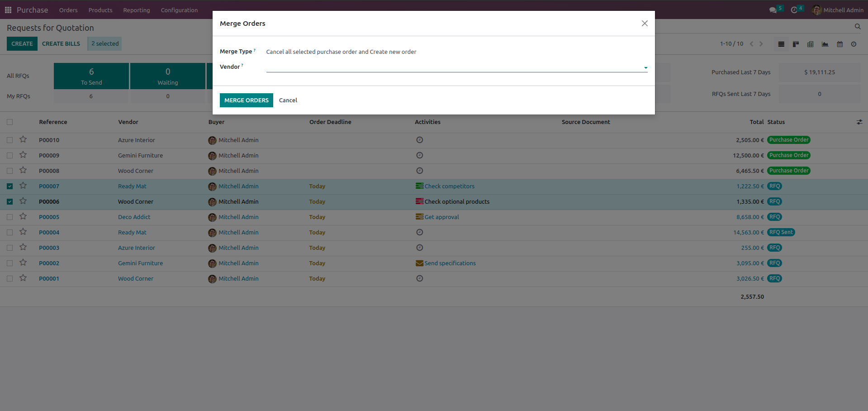Click the search magnifier icon
Screen dimensions: 868x411
point(858,27)
